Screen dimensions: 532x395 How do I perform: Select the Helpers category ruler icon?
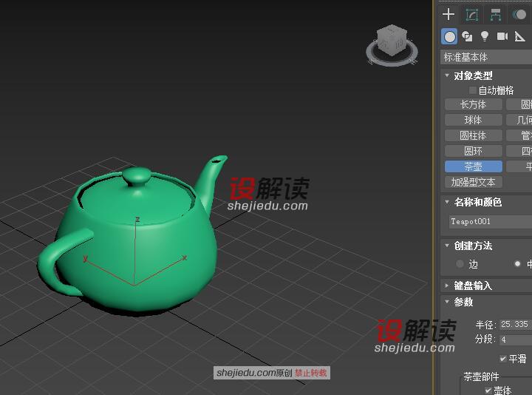(x=519, y=36)
